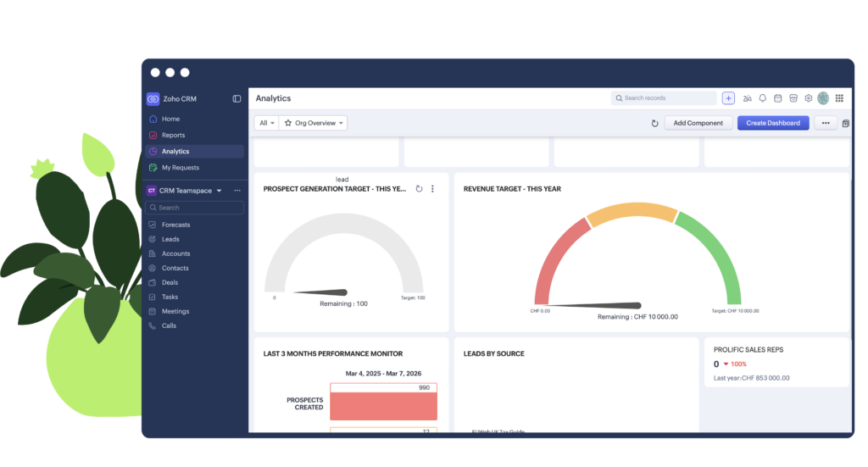
Task: Click the Create Dashboard button
Action: pos(773,123)
